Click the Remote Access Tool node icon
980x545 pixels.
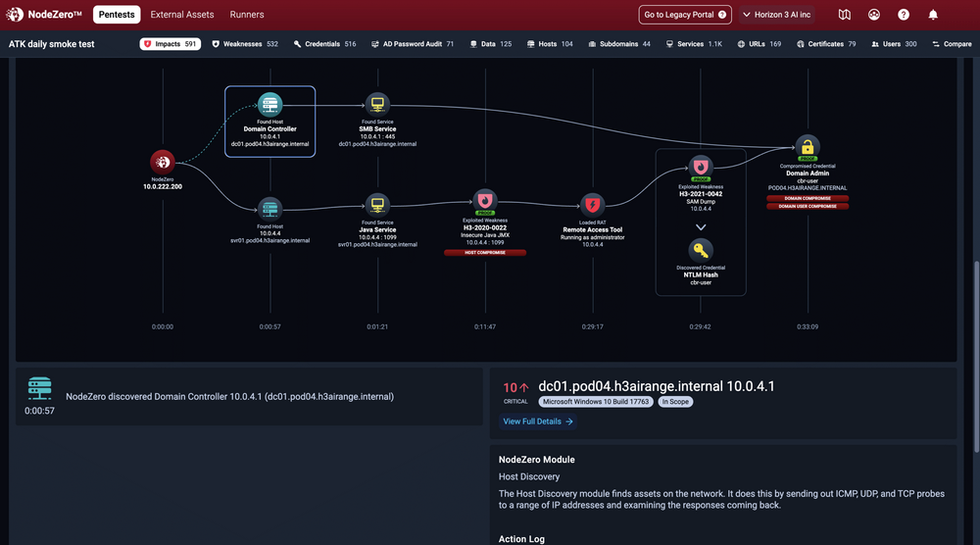click(592, 205)
